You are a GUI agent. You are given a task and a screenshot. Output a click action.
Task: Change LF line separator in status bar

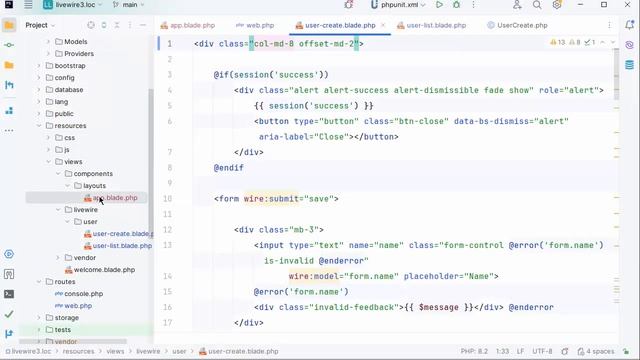[520, 351]
